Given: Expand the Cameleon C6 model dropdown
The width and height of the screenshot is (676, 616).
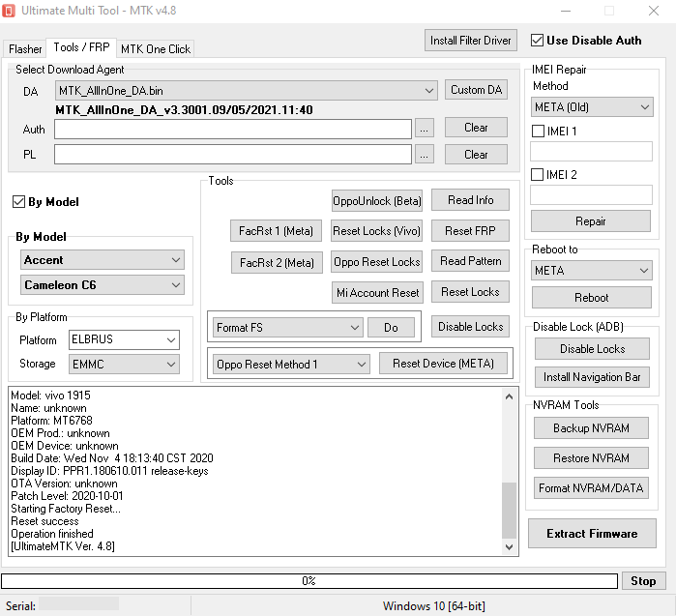Looking at the screenshot, I should (103, 285).
